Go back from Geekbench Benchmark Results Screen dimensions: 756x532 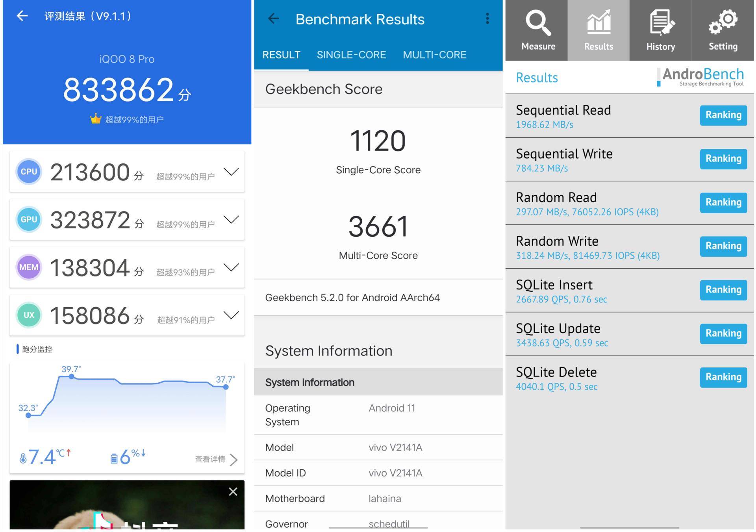pos(273,19)
